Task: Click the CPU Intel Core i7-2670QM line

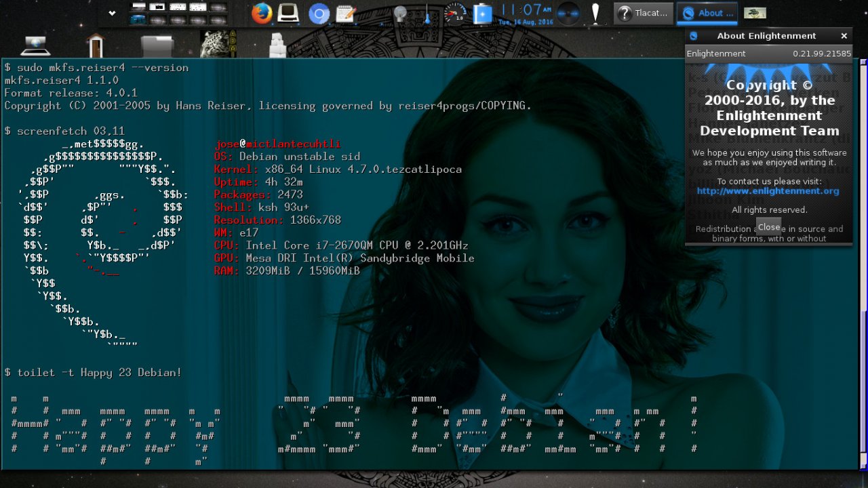Action: coord(341,245)
